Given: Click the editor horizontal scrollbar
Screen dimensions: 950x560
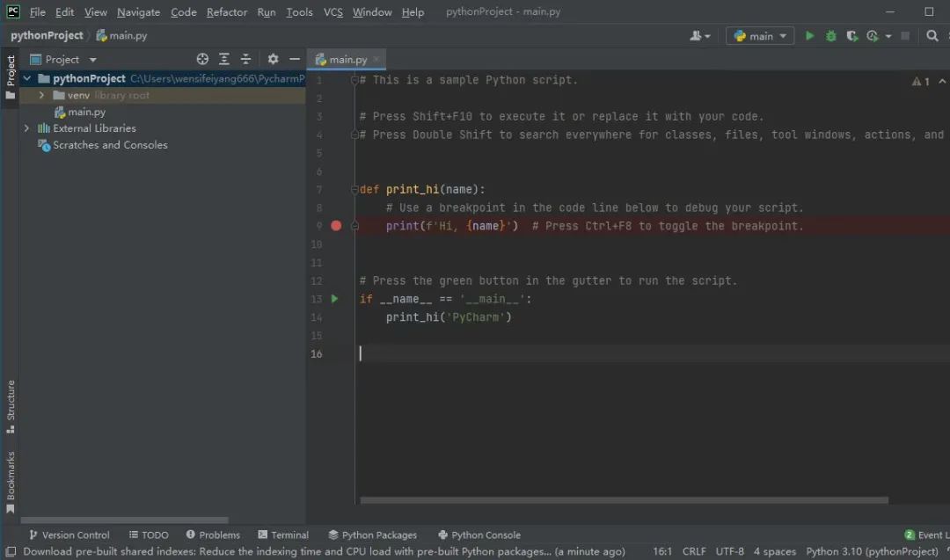Looking at the screenshot, I should (x=623, y=500).
